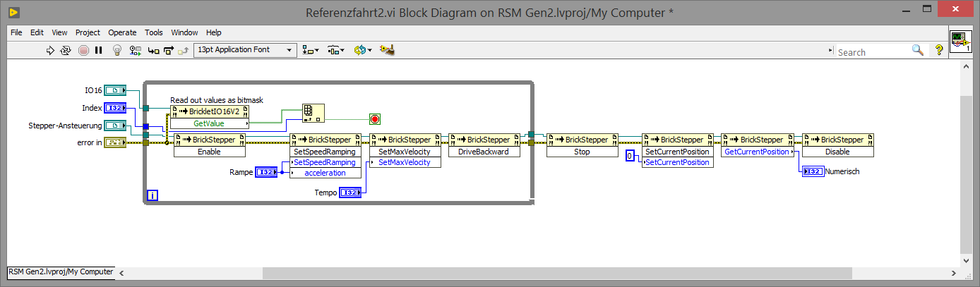
Task: Click the Read out values comment
Action: point(217,100)
